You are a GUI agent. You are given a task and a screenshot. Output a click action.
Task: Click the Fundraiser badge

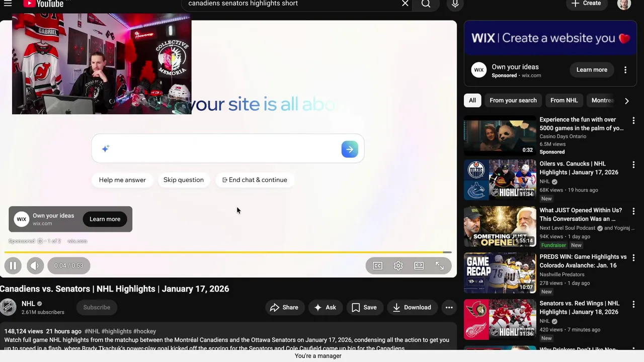553,245
